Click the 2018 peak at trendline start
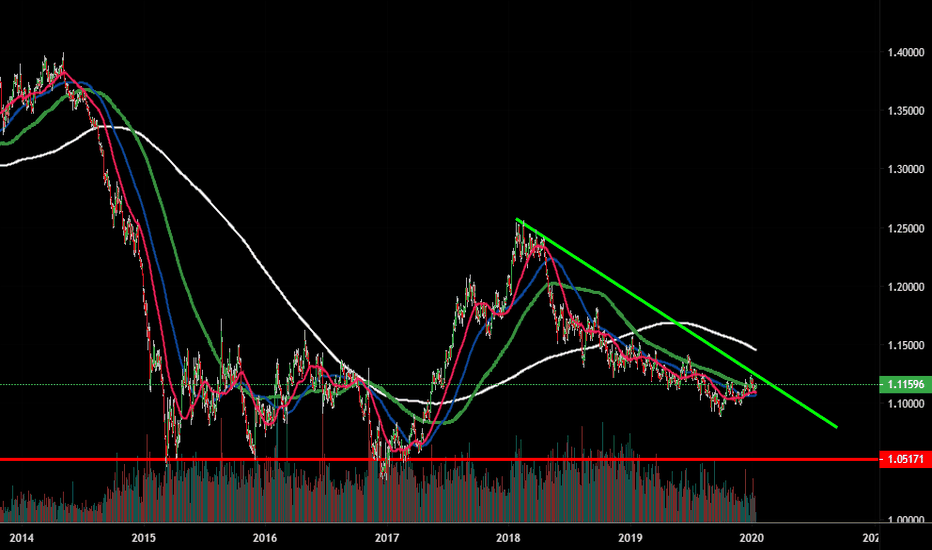 518,220
